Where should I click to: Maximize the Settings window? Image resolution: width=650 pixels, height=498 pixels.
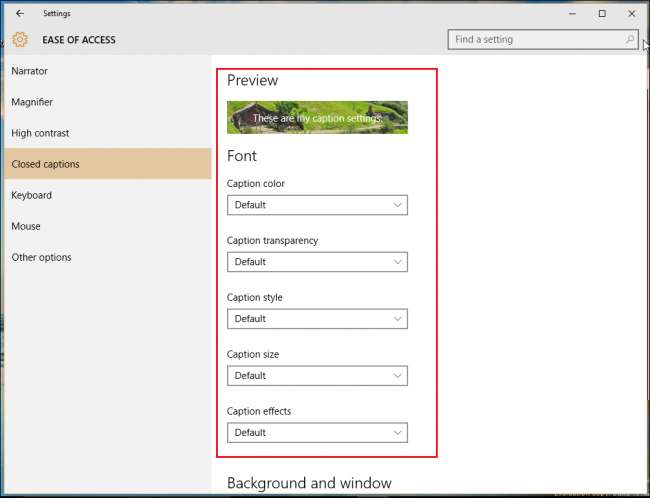[602, 14]
